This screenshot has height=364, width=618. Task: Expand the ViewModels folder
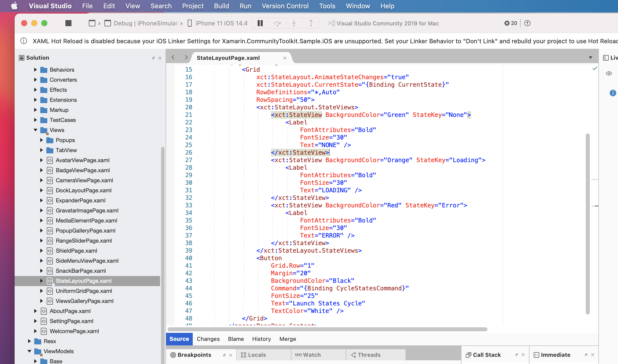30,351
